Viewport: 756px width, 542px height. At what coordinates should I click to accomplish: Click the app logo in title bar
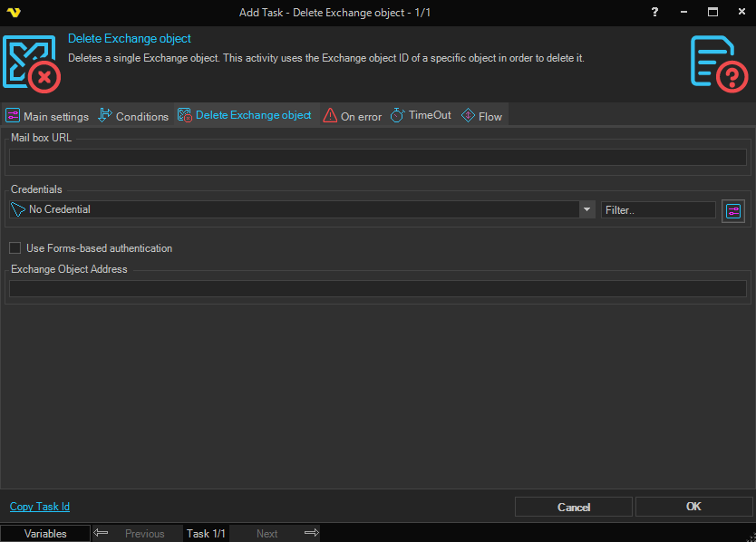pyautogui.click(x=13, y=13)
